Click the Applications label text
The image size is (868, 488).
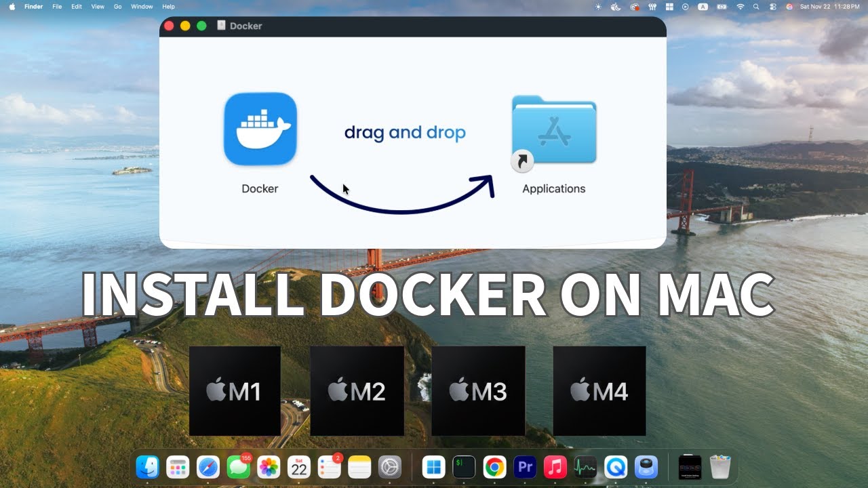tap(554, 188)
